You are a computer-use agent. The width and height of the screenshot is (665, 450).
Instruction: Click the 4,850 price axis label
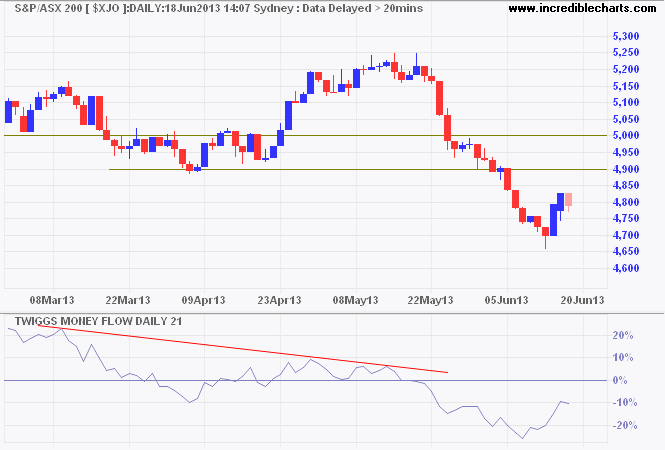pos(626,186)
